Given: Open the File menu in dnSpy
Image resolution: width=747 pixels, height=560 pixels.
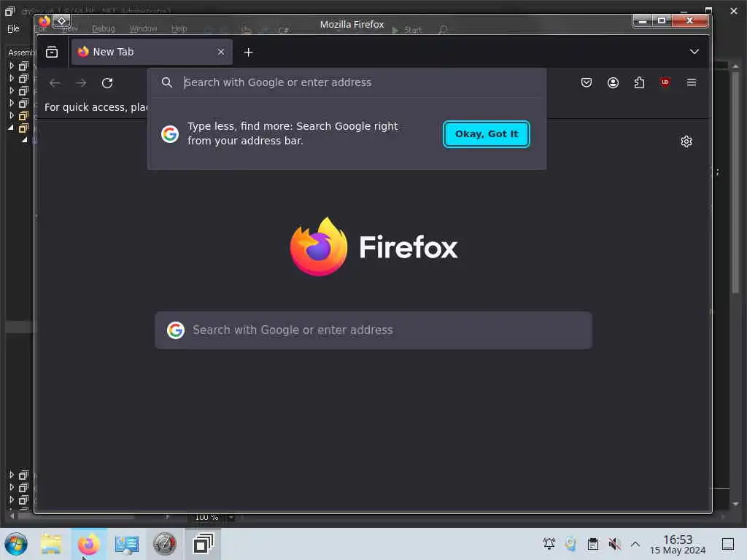Looking at the screenshot, I should click(13, 28).
